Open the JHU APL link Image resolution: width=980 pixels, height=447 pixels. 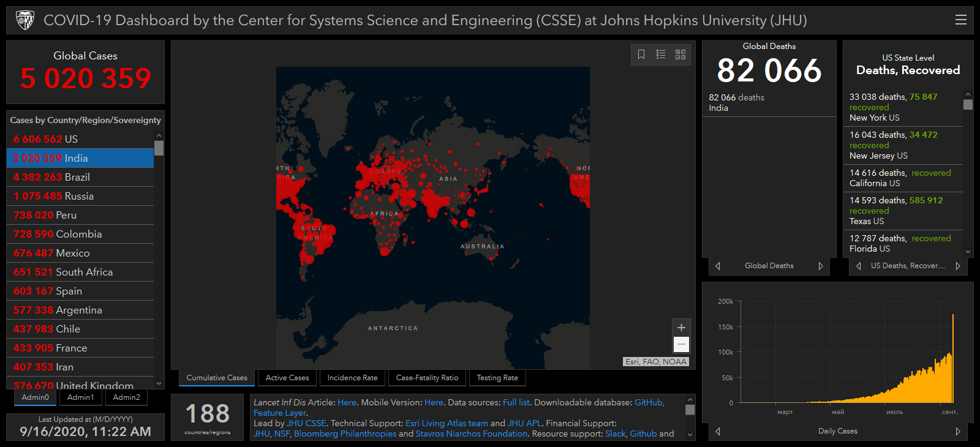[x=524, y=423]
